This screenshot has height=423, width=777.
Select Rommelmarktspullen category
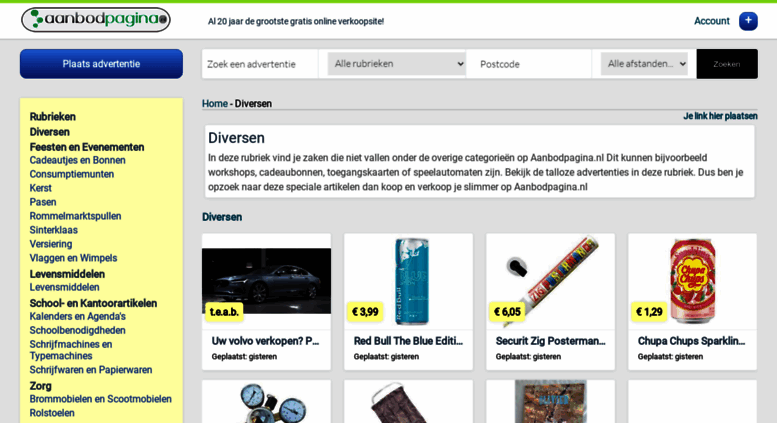75,216
